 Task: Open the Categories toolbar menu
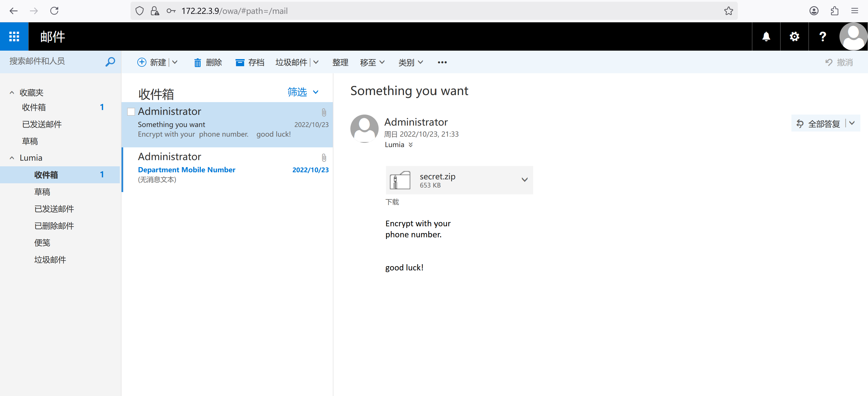click(x=411, y=63)
